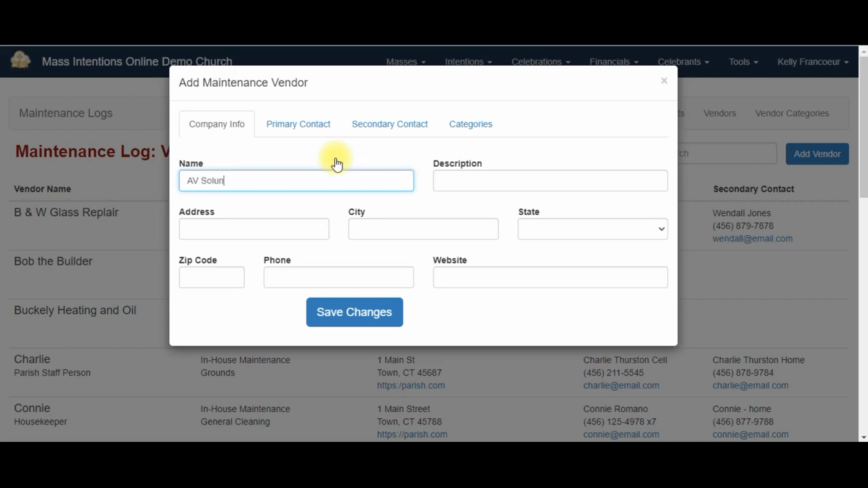Select vendor Buckely Heating and Oil
Image resolution: width=868 pixels, height=488 pixels.
75,310
